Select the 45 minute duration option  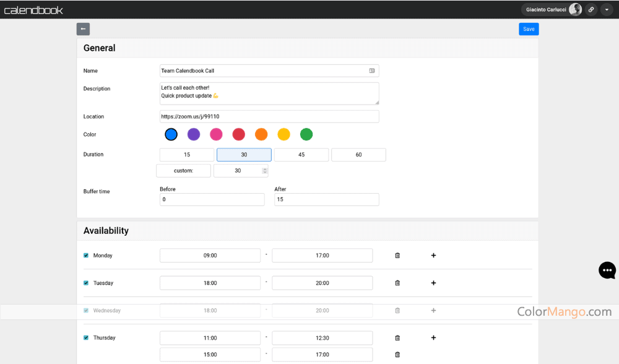301,155
